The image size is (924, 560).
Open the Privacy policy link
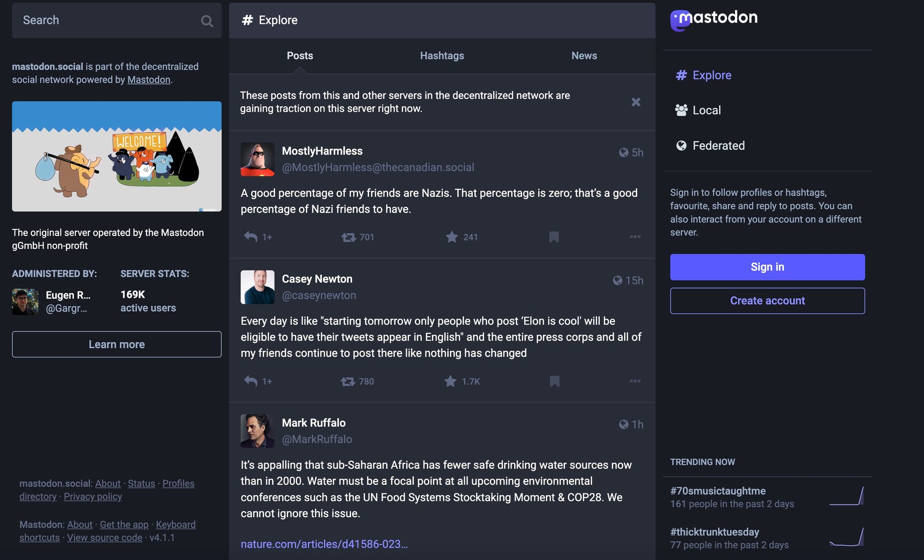point(93,497)
